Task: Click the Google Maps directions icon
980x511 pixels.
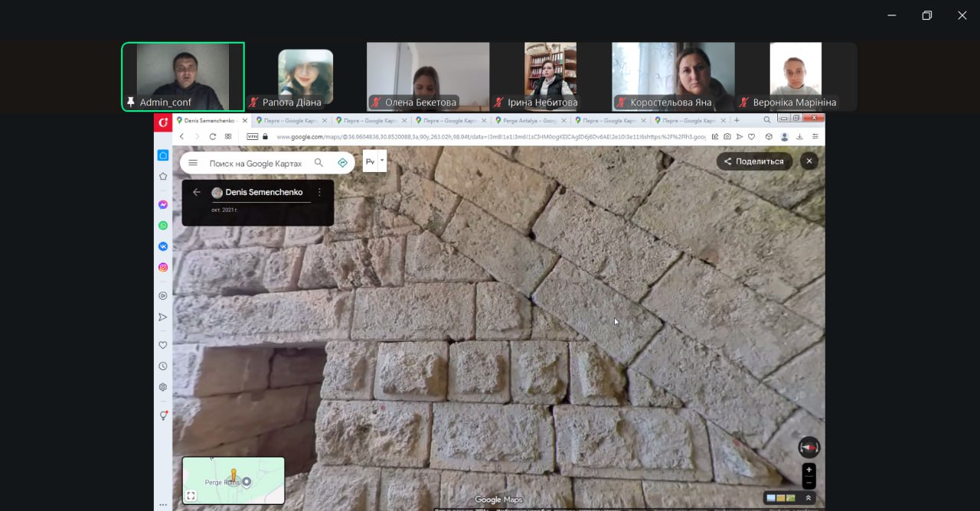Action: pos(342,163)
